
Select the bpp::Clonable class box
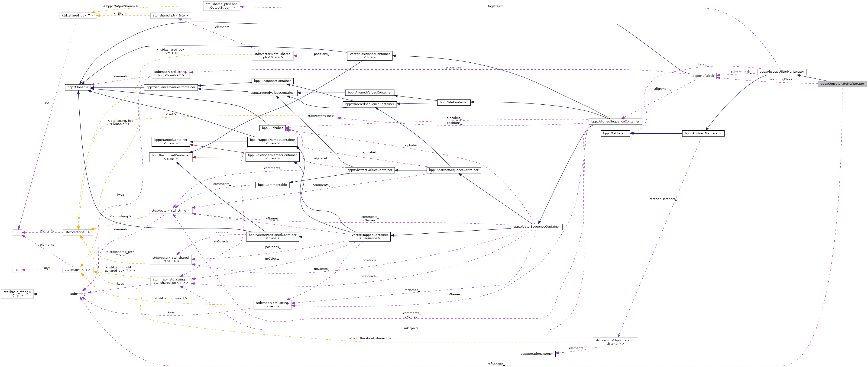click(x=78, y=87)
